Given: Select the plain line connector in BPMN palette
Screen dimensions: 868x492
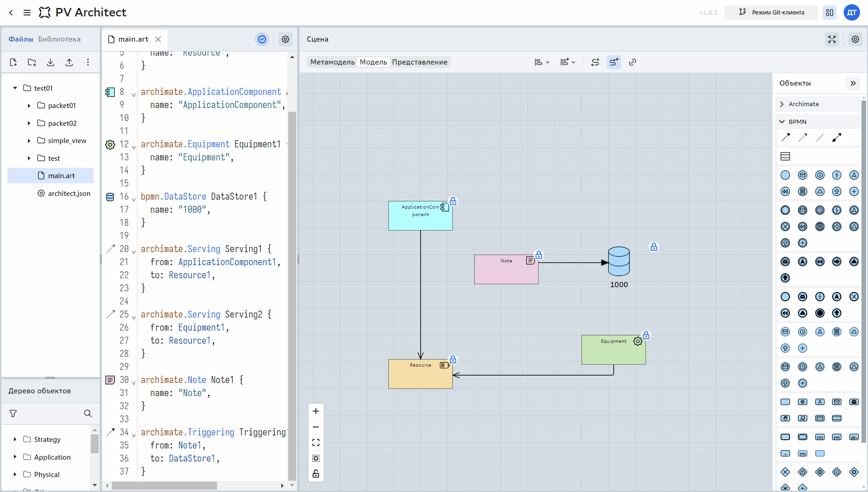Looking at the screenshot, I should [820, 137].
